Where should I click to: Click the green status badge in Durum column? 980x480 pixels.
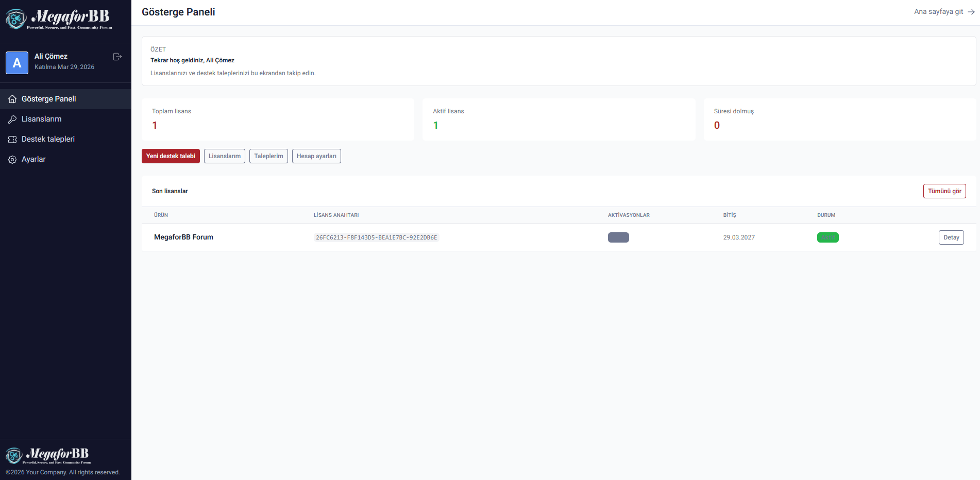(827, 237)
